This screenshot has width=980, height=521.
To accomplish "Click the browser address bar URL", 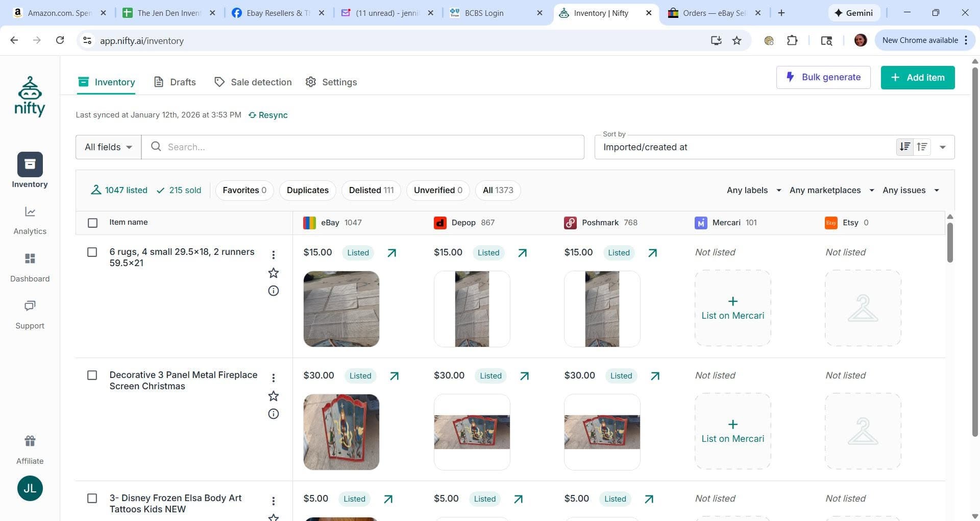I will coord(142,41).
